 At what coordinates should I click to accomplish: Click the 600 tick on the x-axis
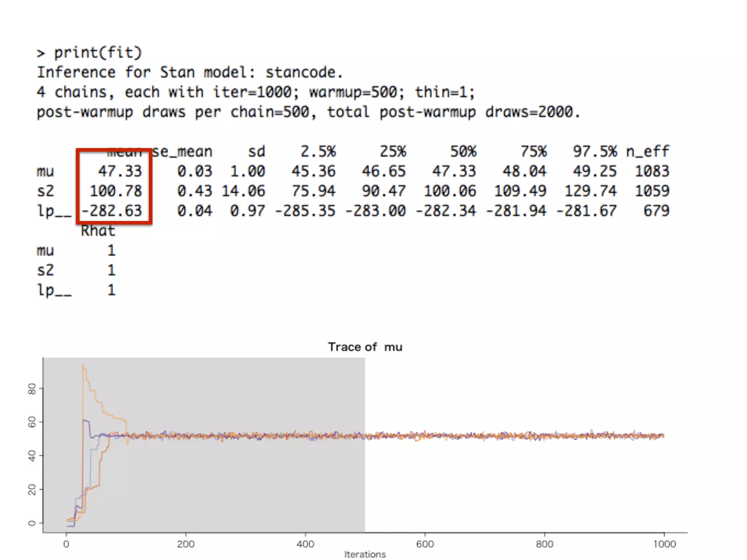click(425, 544)
